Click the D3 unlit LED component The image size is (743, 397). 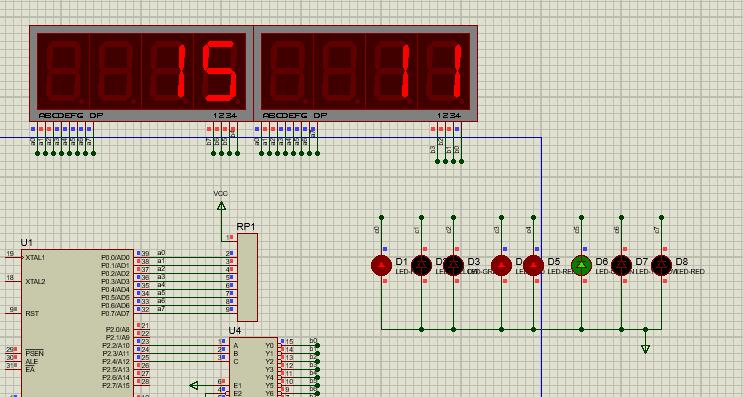pos(453,265)
